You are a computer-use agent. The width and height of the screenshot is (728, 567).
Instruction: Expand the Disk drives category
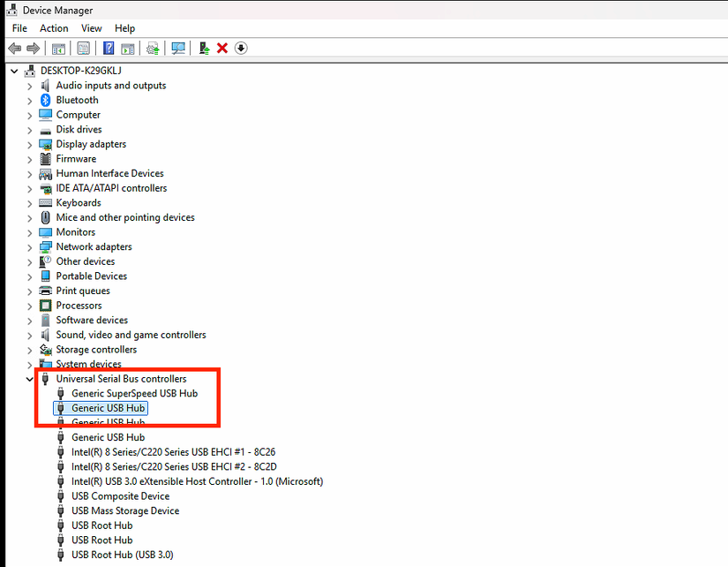pyautogui.click(x=30, y=130)
